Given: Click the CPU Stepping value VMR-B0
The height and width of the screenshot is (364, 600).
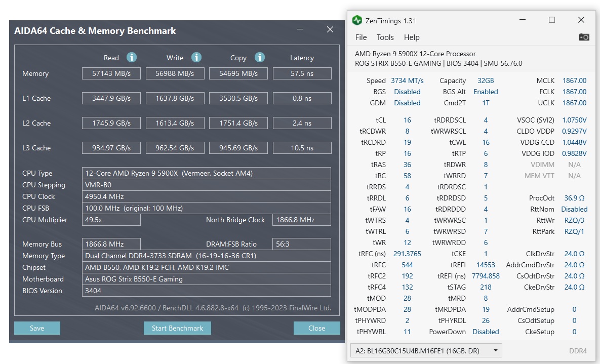Looking at the screenshot, I should pyautogui.click(x=207, y=185).
